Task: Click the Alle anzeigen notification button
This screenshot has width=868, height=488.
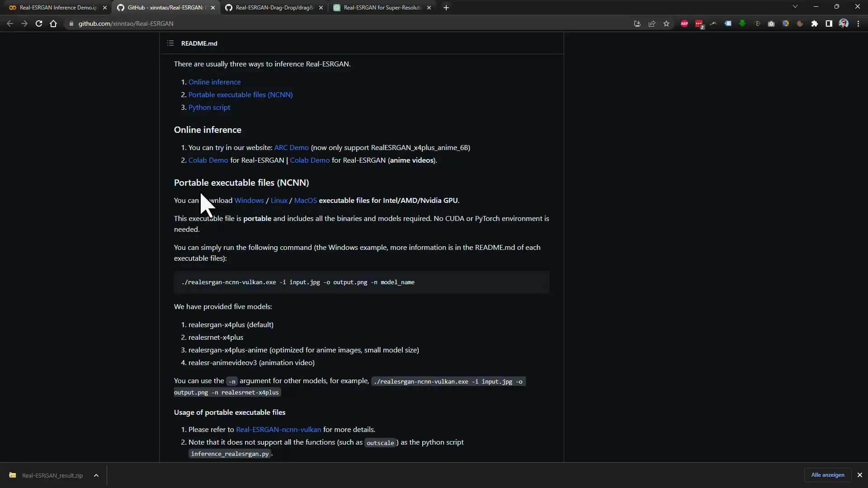Action: click(828, 475)
